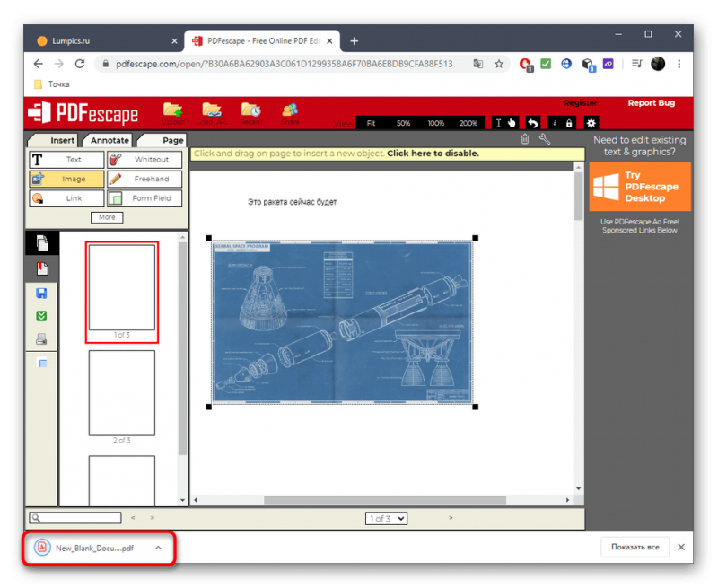Set zoom to 50%
The image size is (718, 588).
pyautogui.click(x=403, y=123)
